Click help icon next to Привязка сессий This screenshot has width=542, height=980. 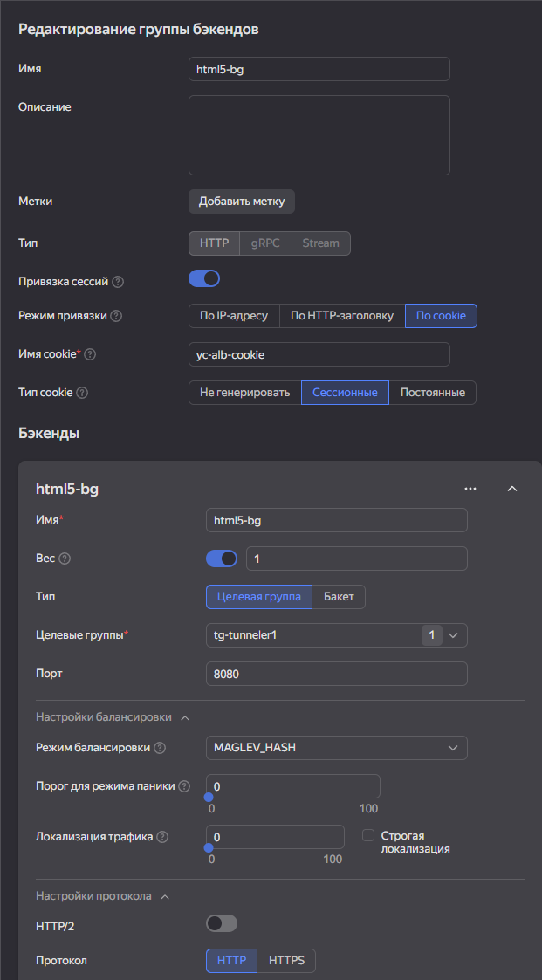tap(118, 283)
